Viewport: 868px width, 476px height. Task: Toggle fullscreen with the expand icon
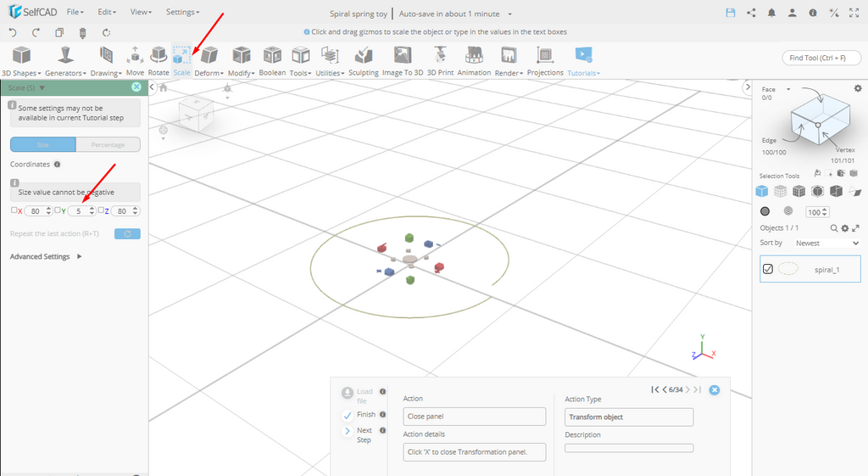point(854,13)
